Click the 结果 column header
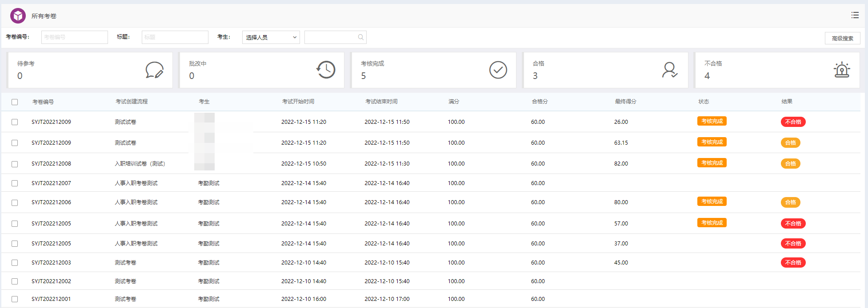 coord(787,102)
